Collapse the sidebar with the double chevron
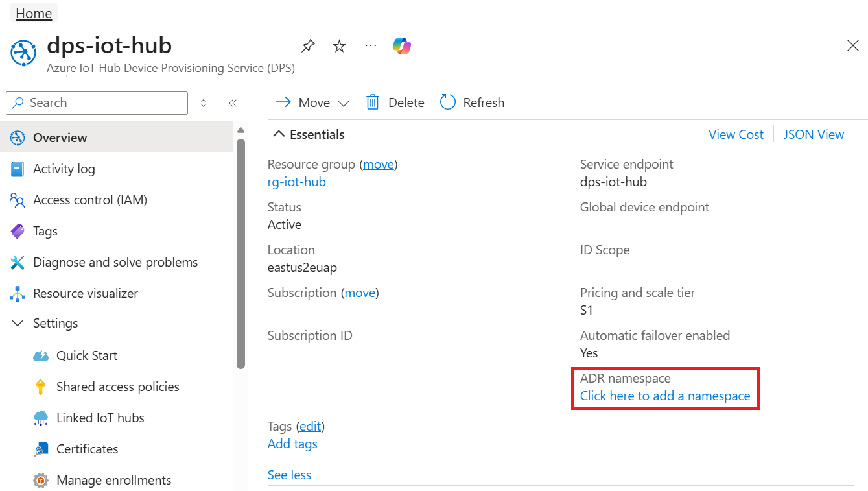Viewport: 868px width, 491px height. pyautogui.click(x=233, y=103)
